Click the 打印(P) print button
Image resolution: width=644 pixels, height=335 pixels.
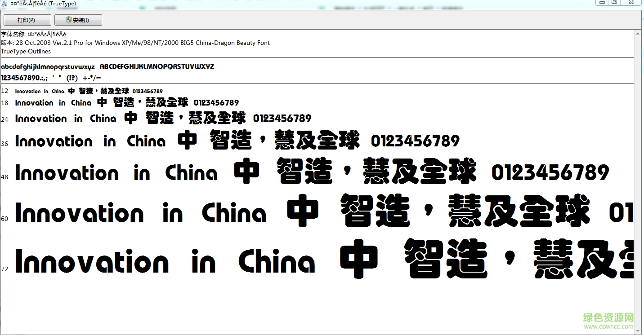click(x=26, y=20)
